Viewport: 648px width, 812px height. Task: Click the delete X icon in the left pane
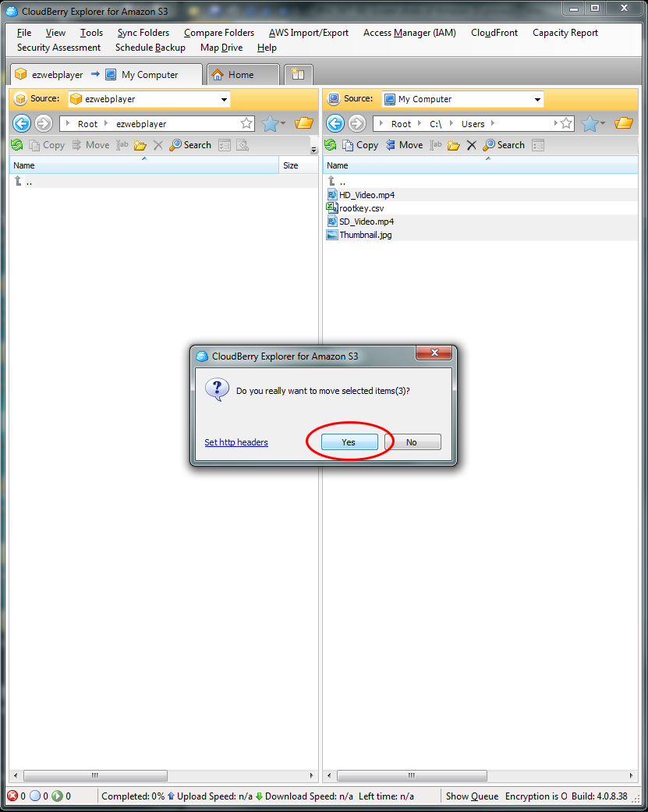coord(158,146)
